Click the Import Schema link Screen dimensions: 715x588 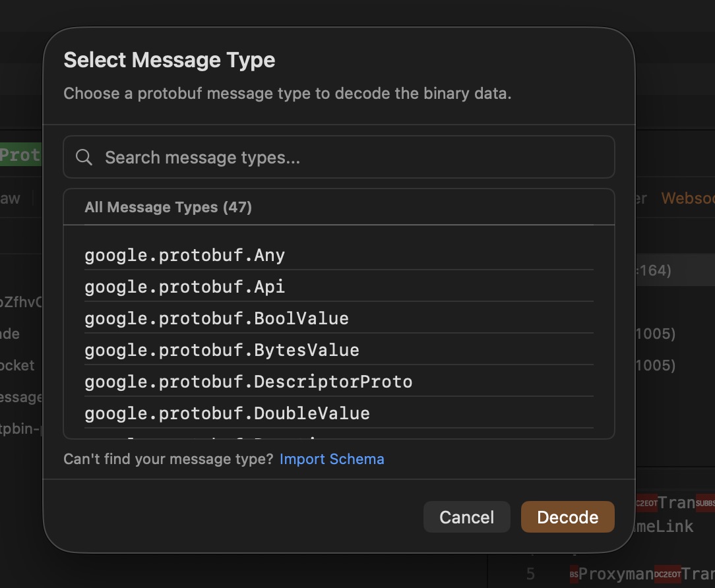332,459
